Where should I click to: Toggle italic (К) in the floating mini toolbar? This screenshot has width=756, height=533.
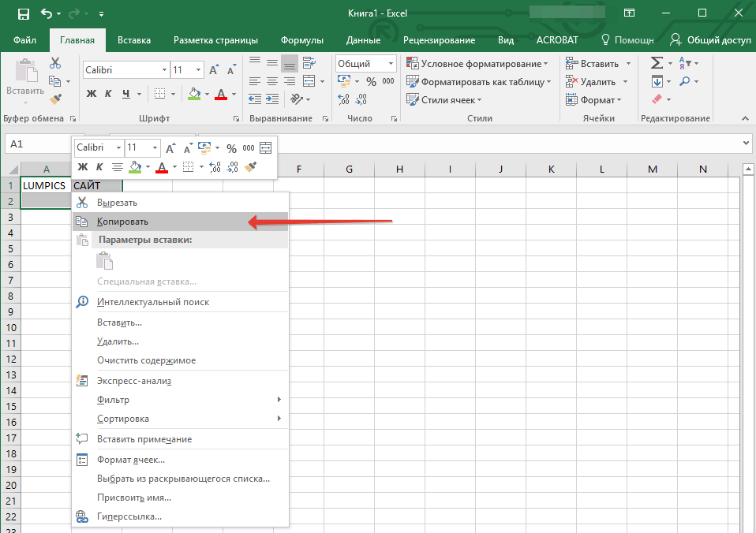(x=99, y=167)
